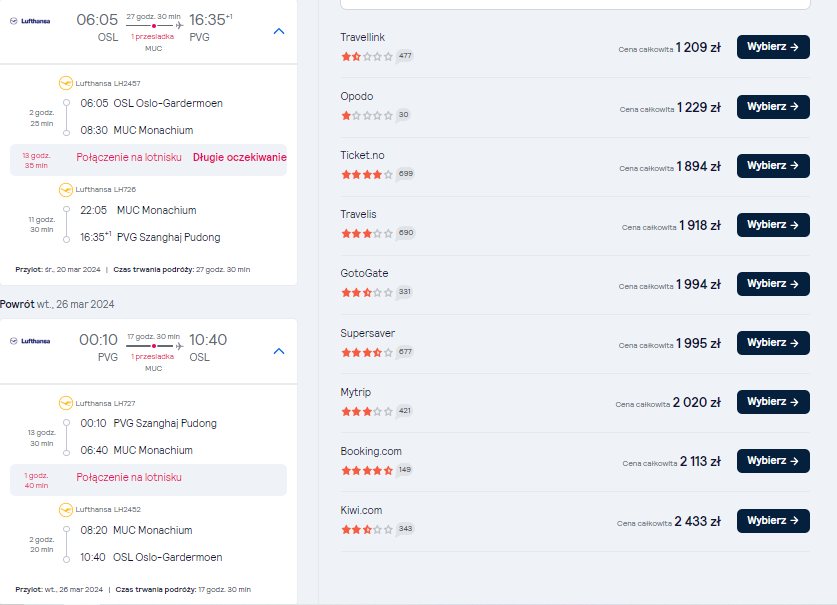The image size is (837, 605).
Task: Click Opodo's one-star rating
Action: pos(367,115)
